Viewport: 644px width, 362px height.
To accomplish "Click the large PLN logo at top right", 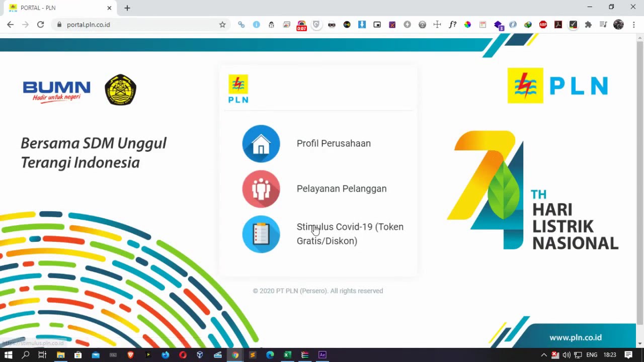I will click(x=557, y=85).
